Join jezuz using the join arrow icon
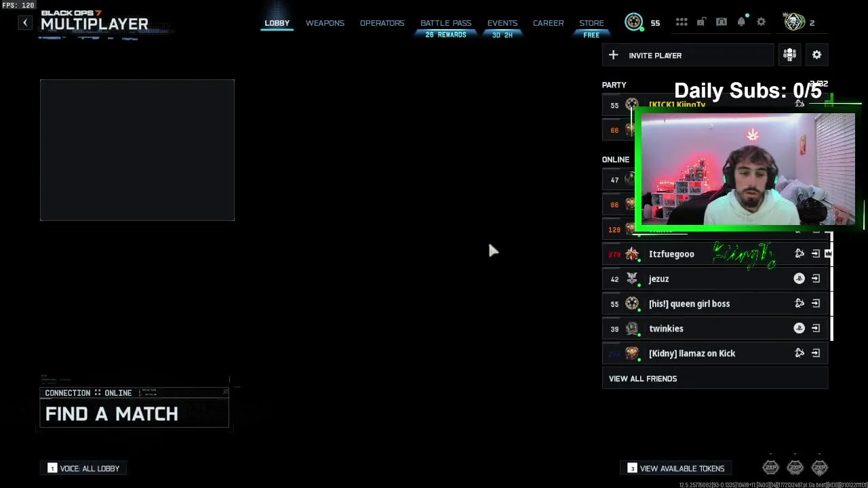 click(816, 279)
